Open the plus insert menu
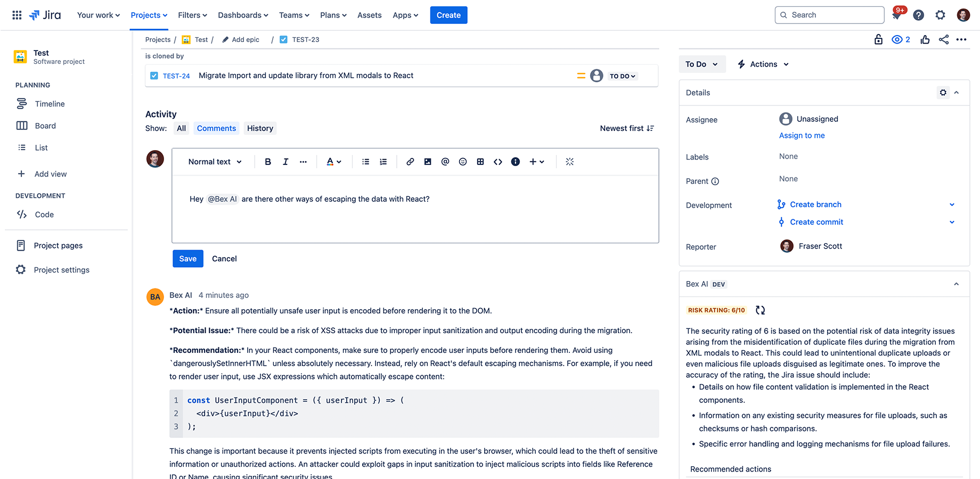The height and width of the screenshot is (479, 980). pos(537,162)
